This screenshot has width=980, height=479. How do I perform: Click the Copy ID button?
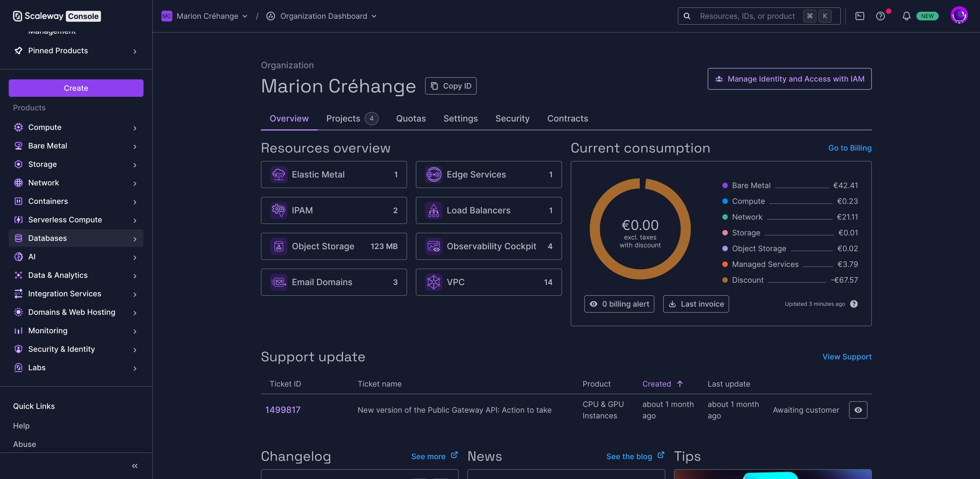click(450, 86)
